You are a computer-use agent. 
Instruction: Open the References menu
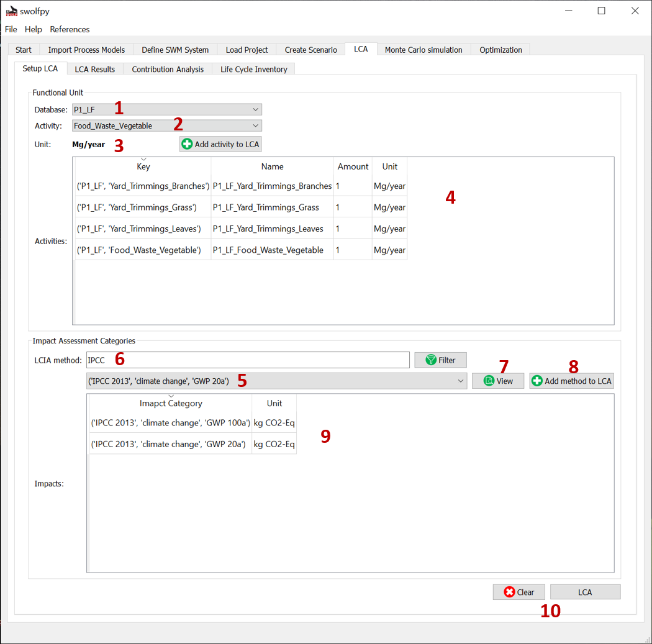[70, 29]
